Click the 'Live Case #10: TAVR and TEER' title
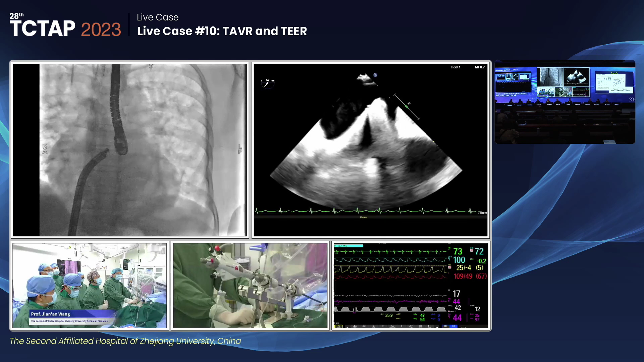The width and height of the screenshot is (644, 362). 222,31
